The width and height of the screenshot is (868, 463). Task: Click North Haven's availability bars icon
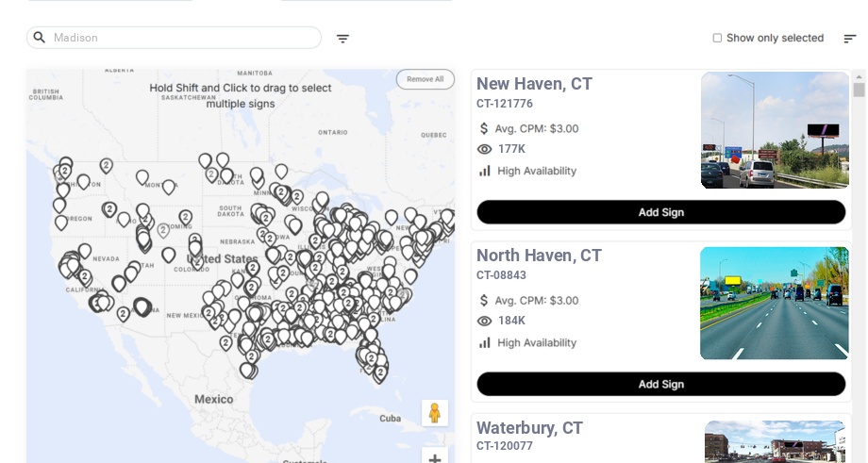point(485,342)
